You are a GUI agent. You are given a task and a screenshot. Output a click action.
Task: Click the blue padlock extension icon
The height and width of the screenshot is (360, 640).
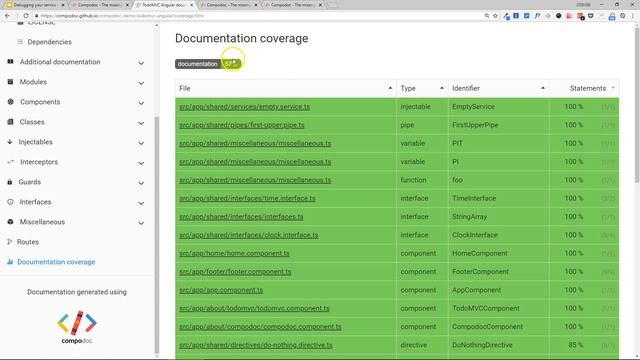point(612,16)
